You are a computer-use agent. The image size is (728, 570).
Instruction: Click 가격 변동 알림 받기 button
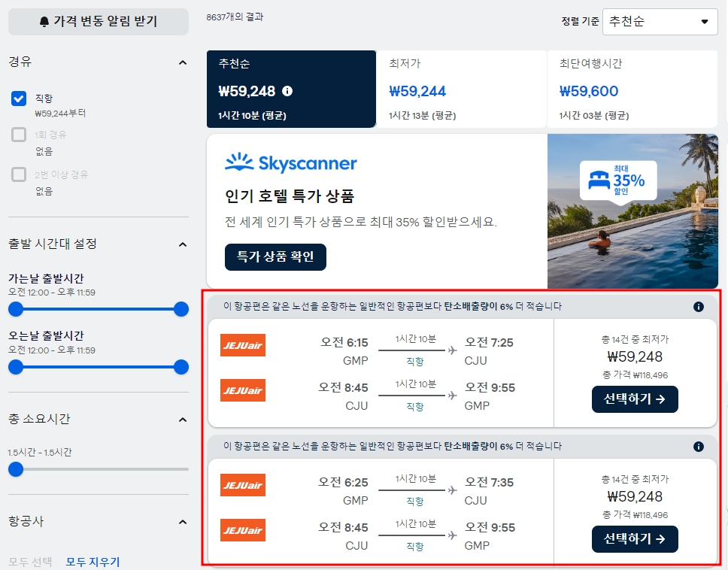pyautogui.click(x=99, y=21)
